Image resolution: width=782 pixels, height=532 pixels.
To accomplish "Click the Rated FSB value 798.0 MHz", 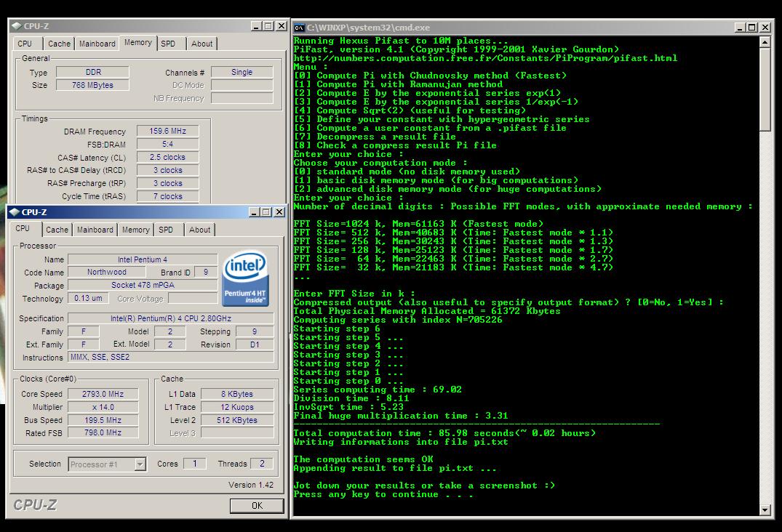I will pos(103,433).
